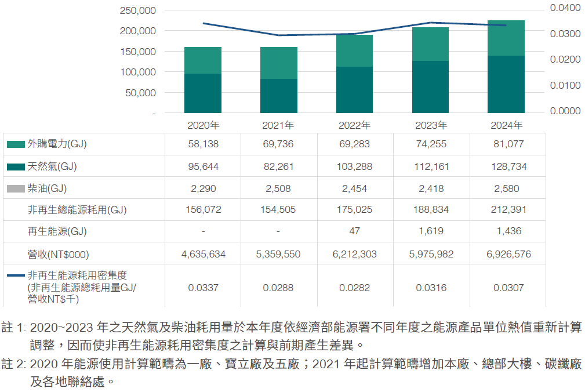Click the 2021年 x-axis label

(278, 125)
